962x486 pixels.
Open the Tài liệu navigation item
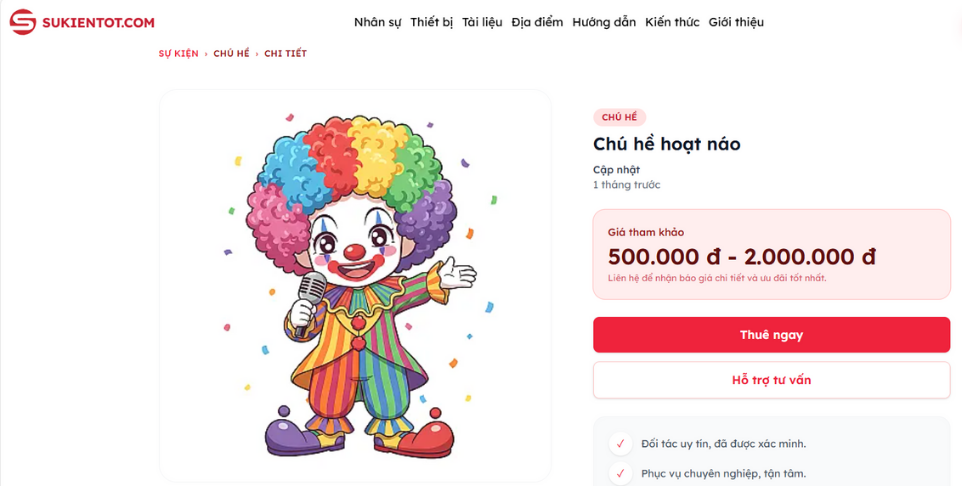tap(482, 22)
